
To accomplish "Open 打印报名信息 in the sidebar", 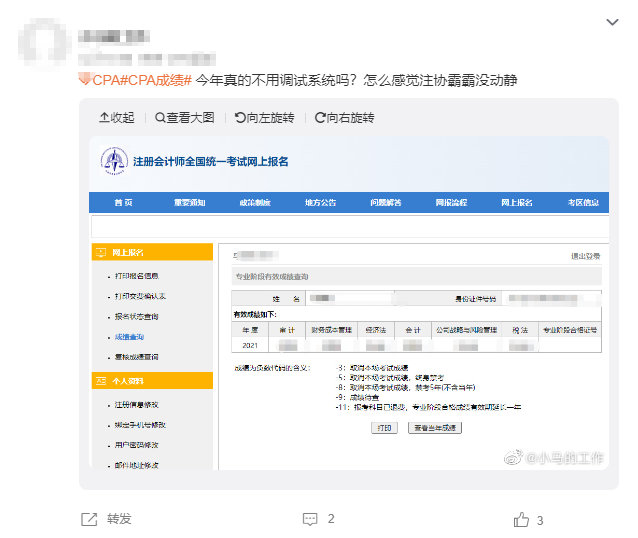I will point(137,276).
